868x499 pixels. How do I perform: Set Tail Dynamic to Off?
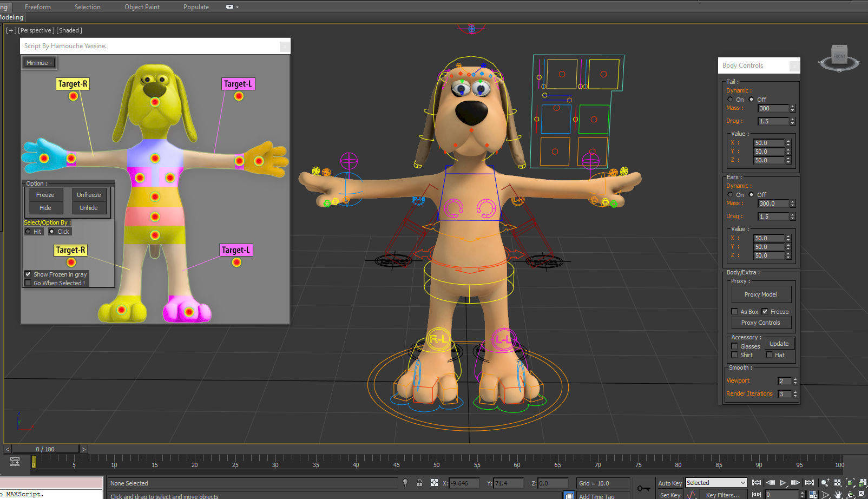[x=751, y=100]
